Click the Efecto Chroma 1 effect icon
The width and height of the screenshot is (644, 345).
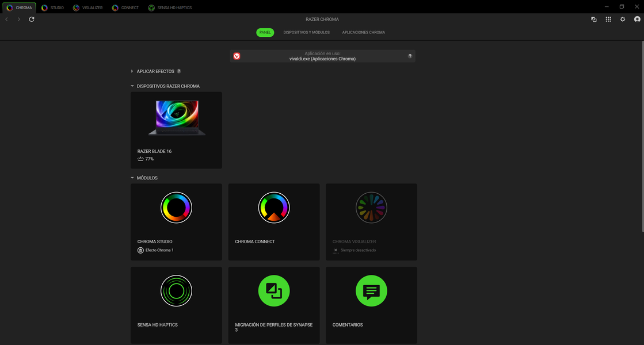coord(140,250)
